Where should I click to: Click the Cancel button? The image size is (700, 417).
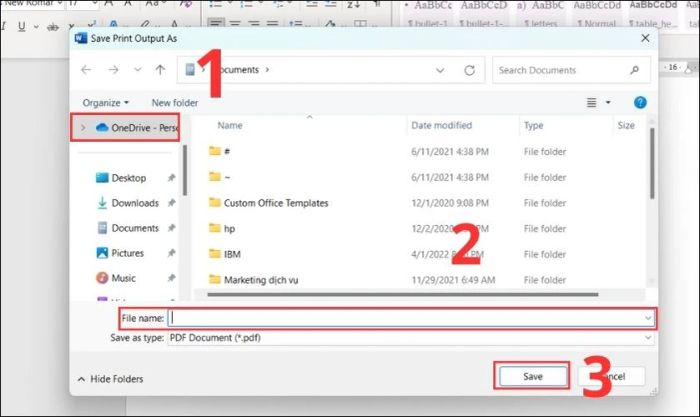[612, 376]
